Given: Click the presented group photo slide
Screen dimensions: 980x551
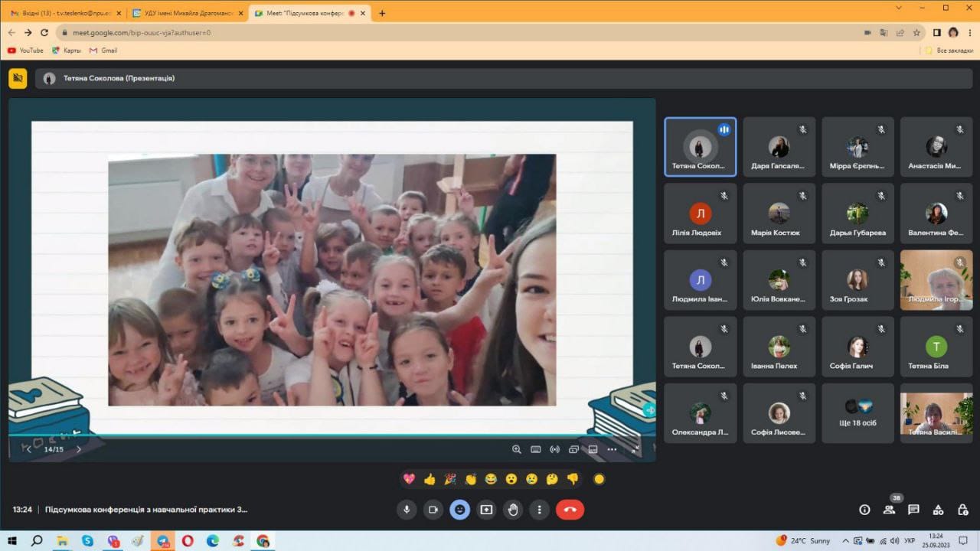Looking at the screenshot, I should (x=332, y=279).
